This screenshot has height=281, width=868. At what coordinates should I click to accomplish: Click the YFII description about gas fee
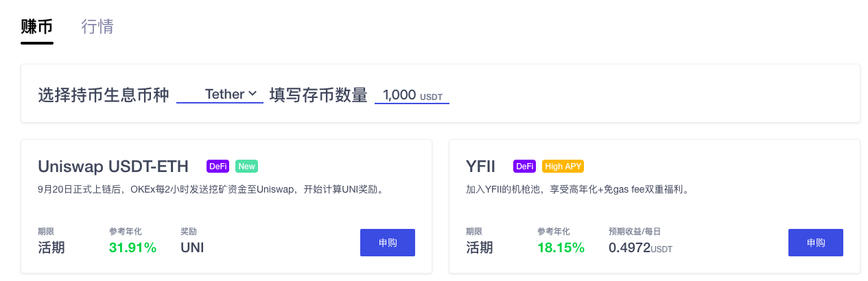(577, 189)
